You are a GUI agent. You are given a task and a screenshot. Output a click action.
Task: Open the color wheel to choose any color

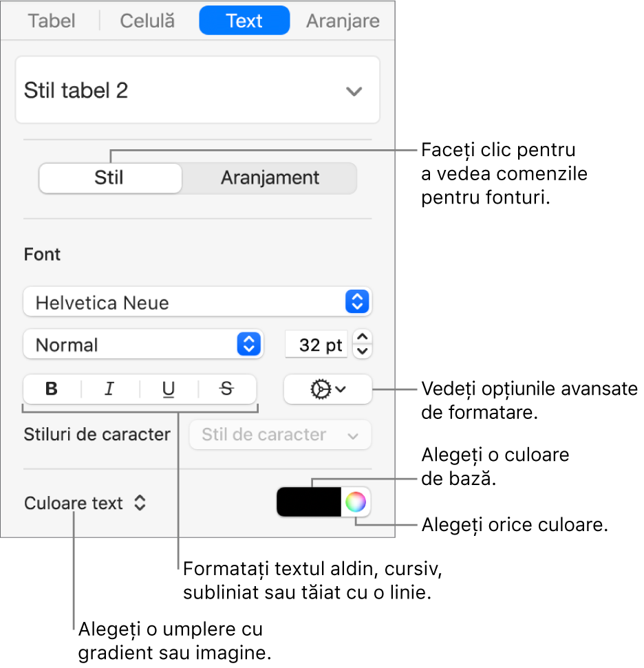(x=356, y=502)
